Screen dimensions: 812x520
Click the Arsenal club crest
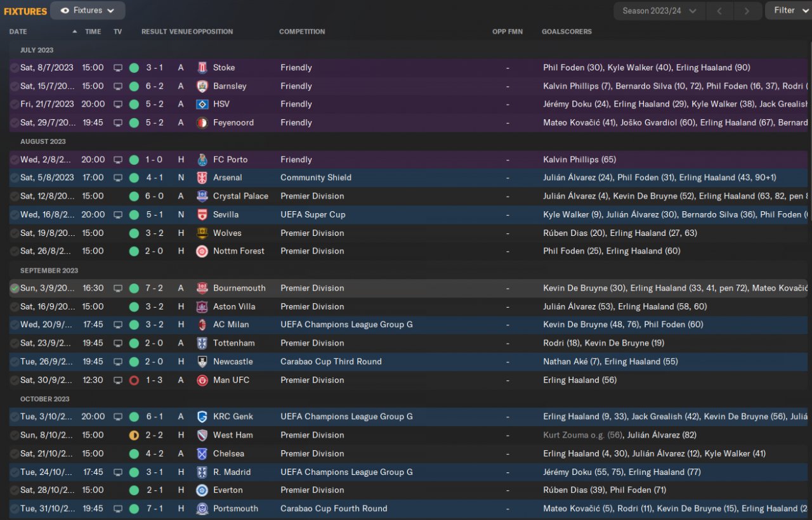pos(202,178)
